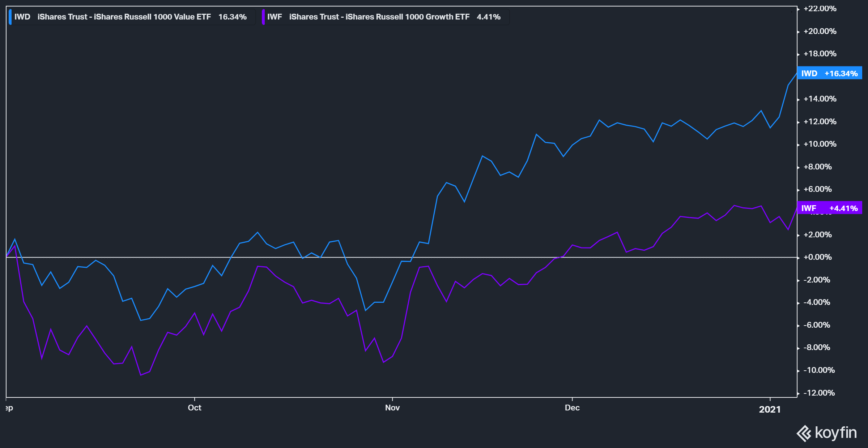
Task: Click the +10.00% y-axis label
Action: [x=820, y=144]
